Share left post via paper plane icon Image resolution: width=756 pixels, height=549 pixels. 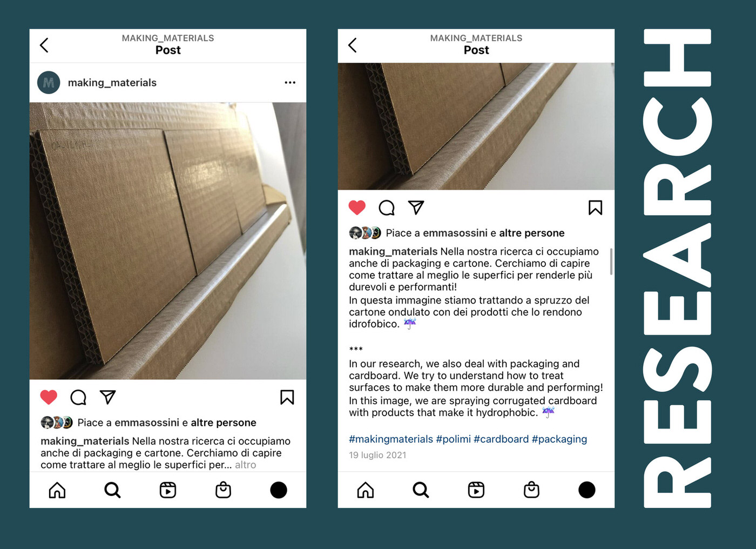point(108,397)
